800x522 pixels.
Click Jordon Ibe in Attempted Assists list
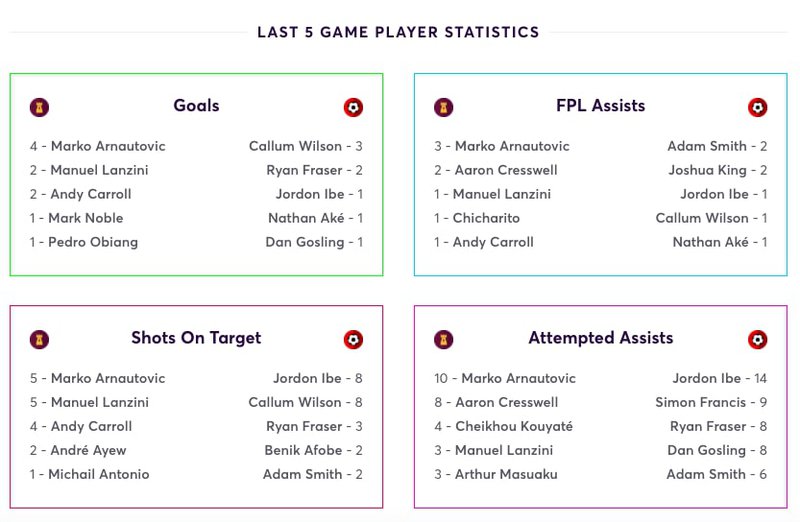[x=707, y=378]
